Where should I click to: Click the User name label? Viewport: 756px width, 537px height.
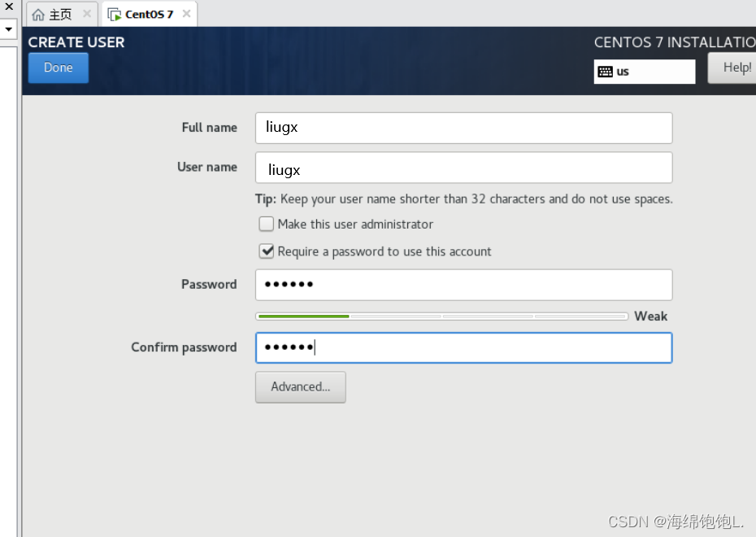tap(207, 167)
